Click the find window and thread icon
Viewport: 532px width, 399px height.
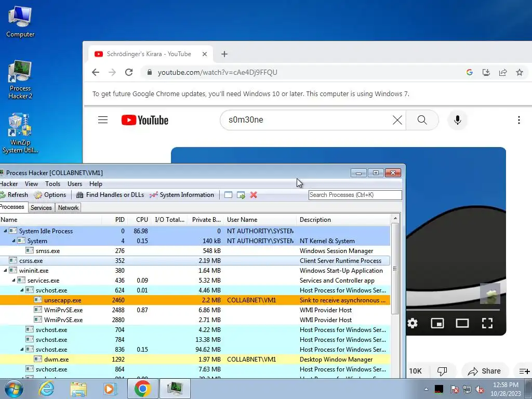(x=241, y=195)
